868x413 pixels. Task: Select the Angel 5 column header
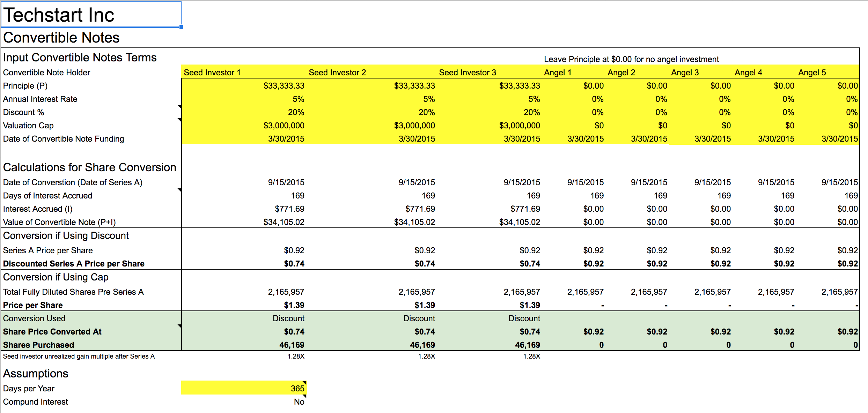point(812,73)
